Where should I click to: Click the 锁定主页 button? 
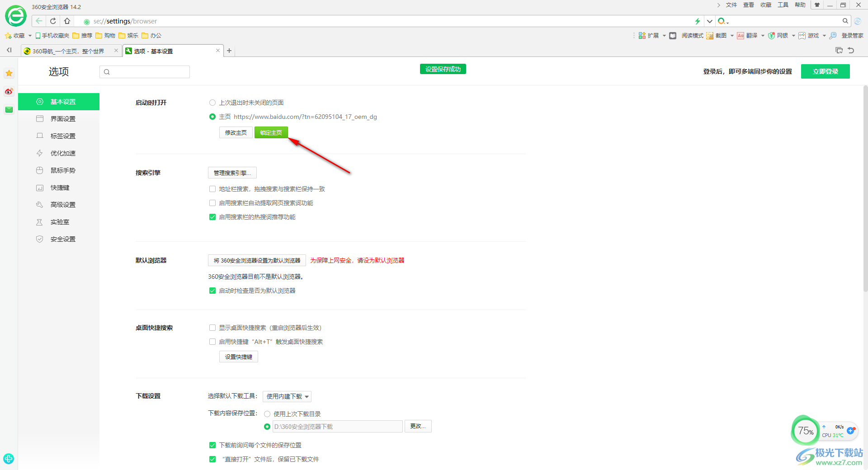coord(271,132)
